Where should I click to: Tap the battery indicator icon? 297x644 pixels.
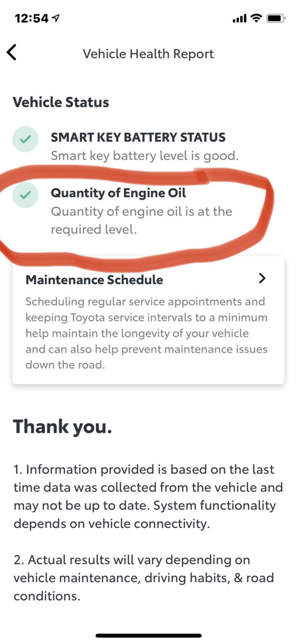click(x=276, y=19)
